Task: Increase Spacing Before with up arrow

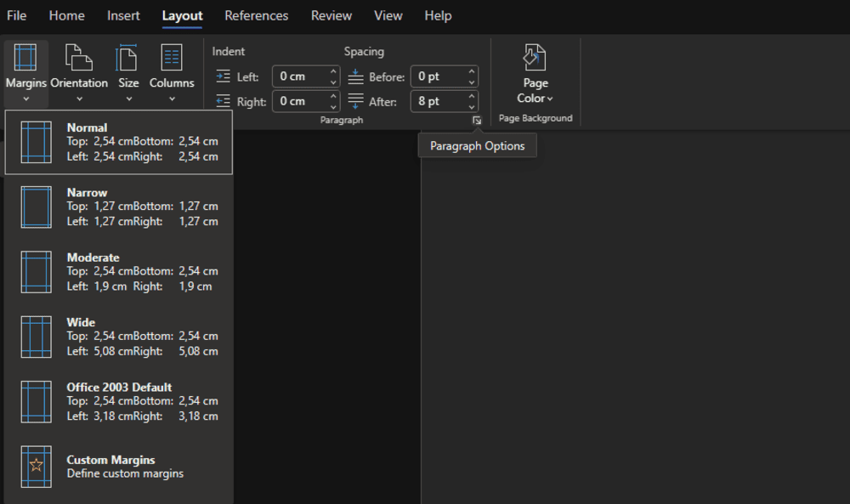Action: click(x=472, y=71)
